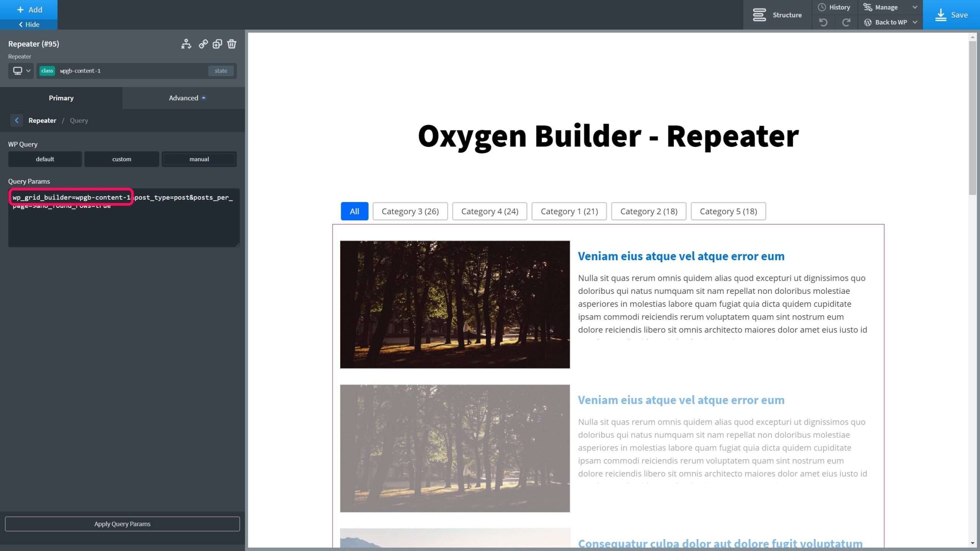This screenshot has width=980, height=551.
Task: Switch to the Primary tab
Action: 61,98
